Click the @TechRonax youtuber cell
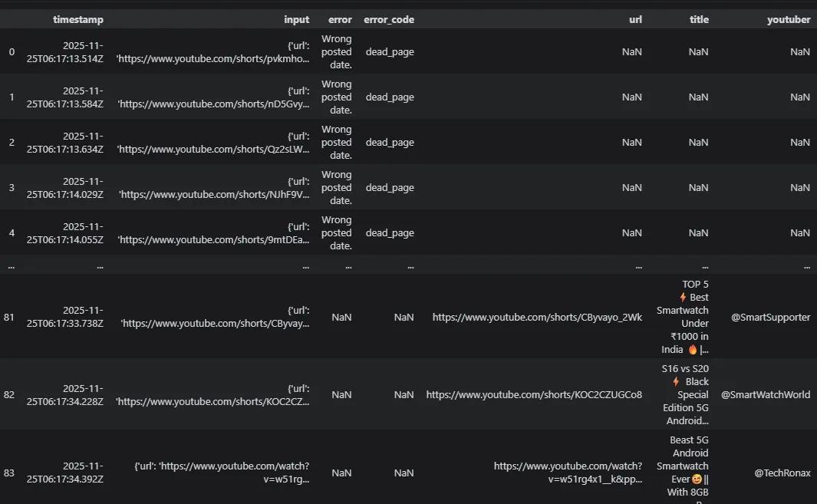The width and height of the screenshot is (817, 504). 782,473
